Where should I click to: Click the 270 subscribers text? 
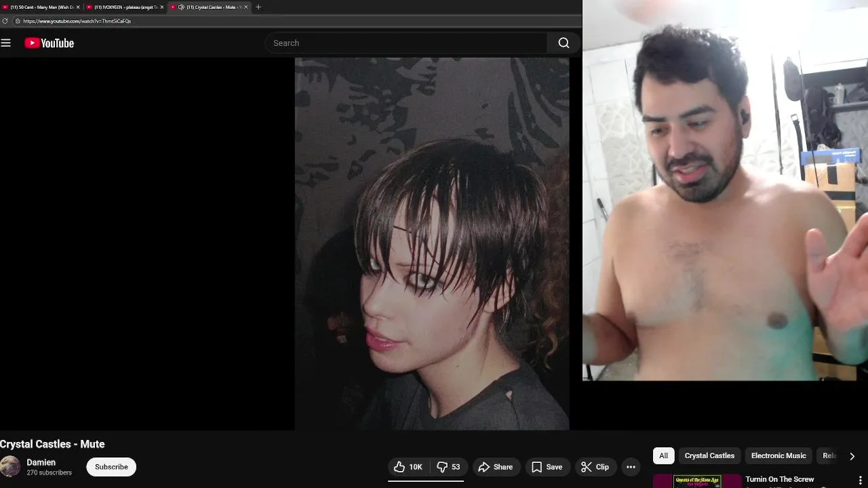(49, 472)
